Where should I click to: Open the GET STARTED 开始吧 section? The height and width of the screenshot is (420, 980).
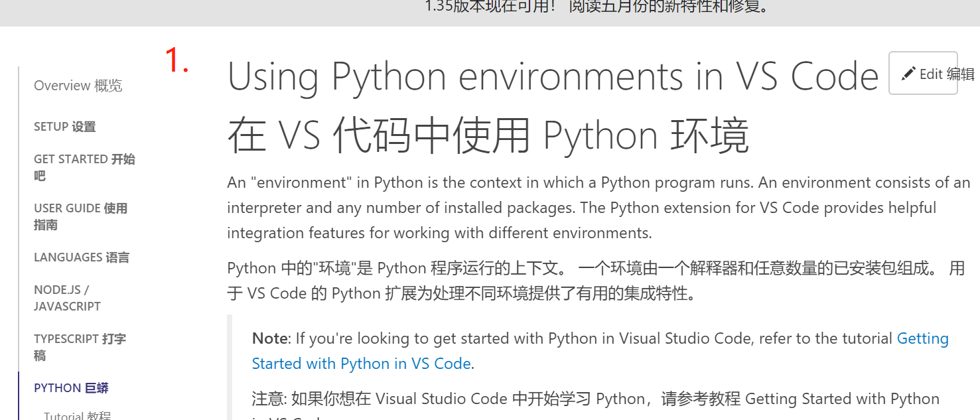pyautogui.click(x=84, y=167)
